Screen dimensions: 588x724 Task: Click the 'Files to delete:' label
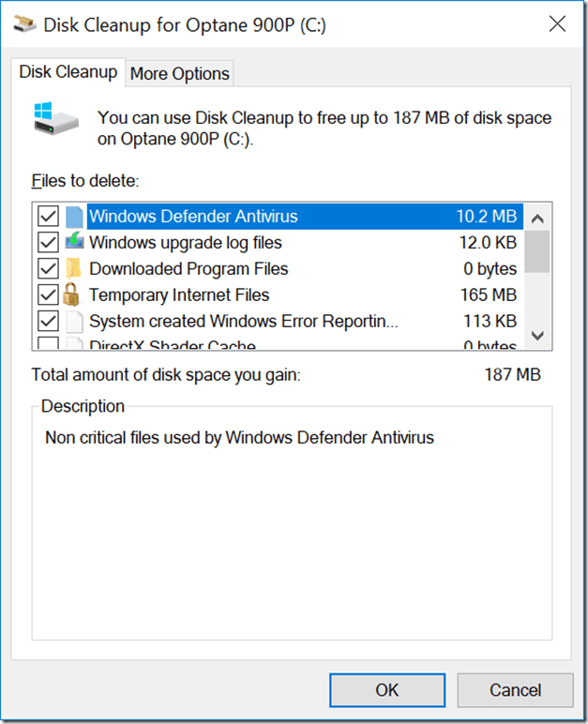point(85,181)
